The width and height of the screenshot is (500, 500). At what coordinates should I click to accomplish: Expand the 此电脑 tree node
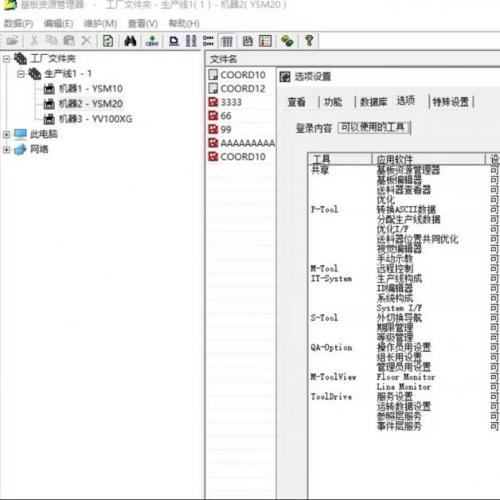[6, 134]
